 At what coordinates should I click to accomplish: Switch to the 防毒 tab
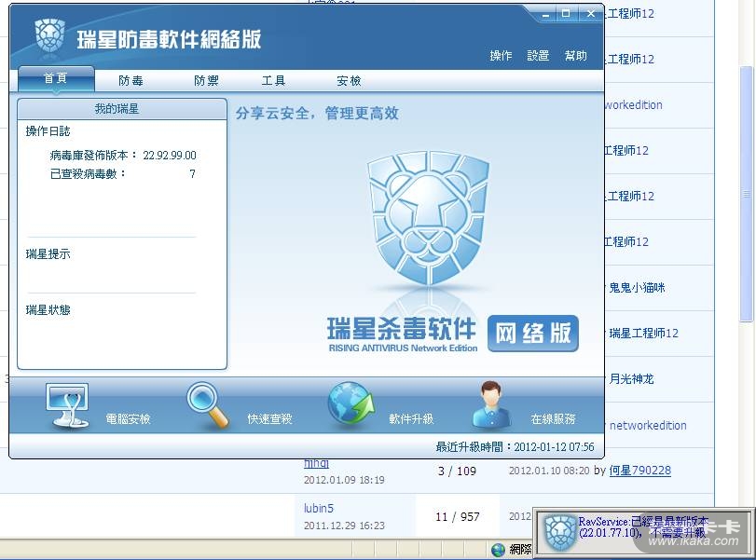pos(131,80)
